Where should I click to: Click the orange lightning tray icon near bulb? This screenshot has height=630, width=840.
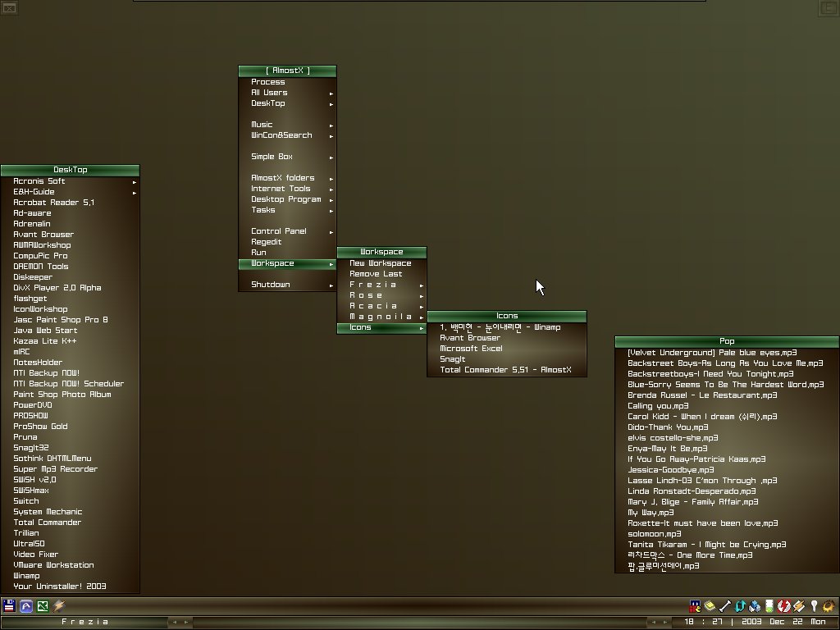pos(799,606)
